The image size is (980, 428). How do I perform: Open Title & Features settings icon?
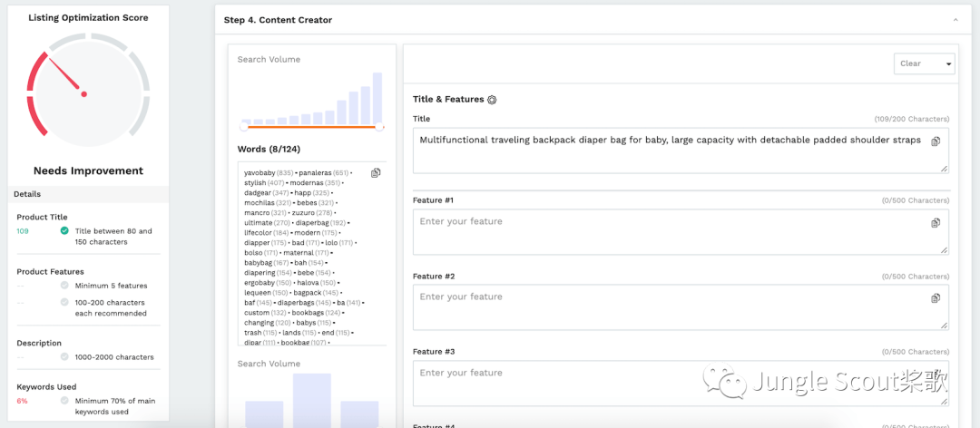(492, 100)
